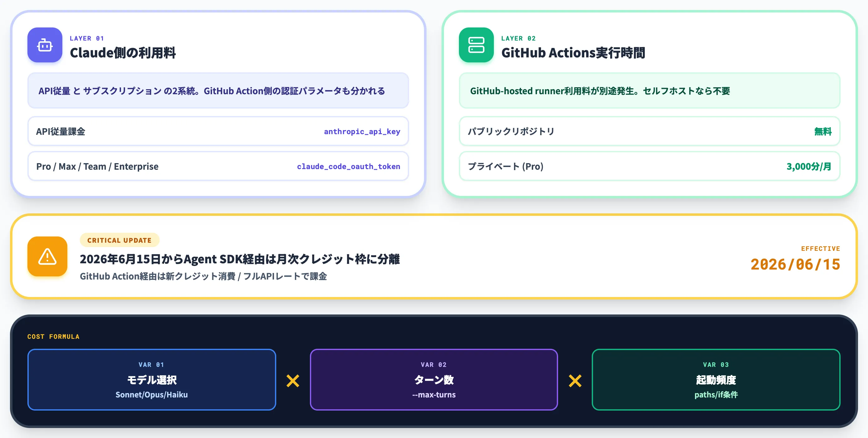Click the プライベート (Pro) label

[x=505, y=166]
